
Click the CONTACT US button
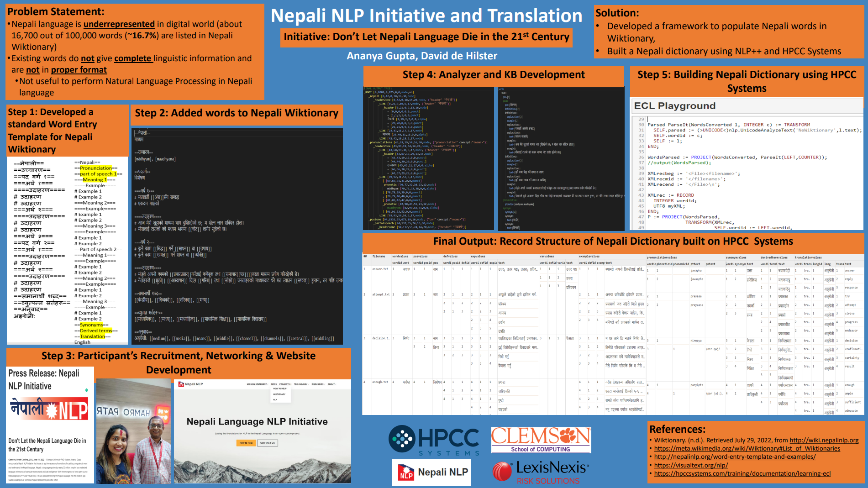coord(268,443)
